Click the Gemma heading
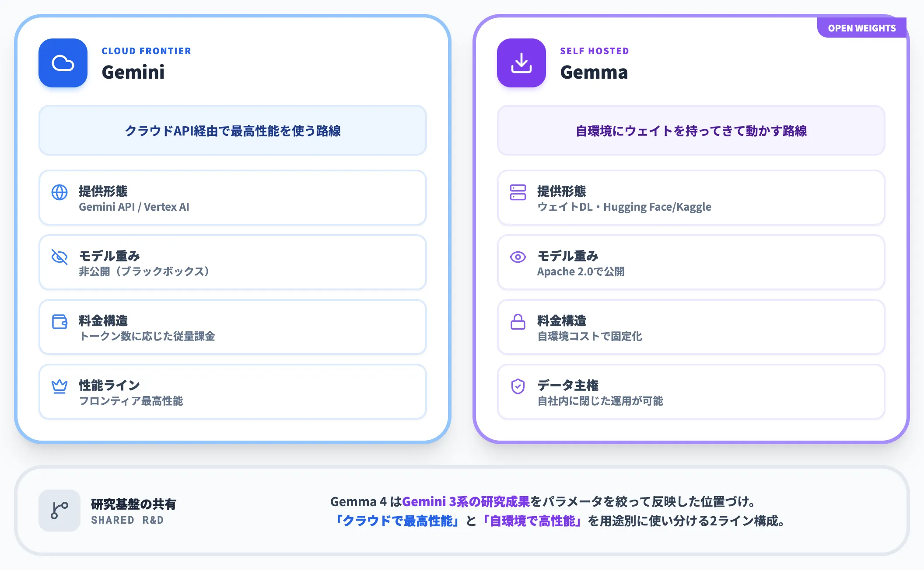924x570 pixels. [x=594, y=72]
